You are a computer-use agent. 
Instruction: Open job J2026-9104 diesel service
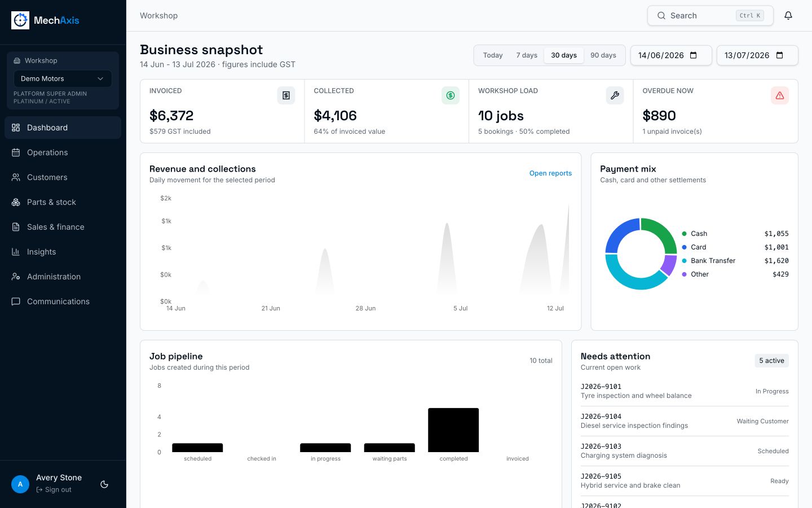[x=685, y=421]
